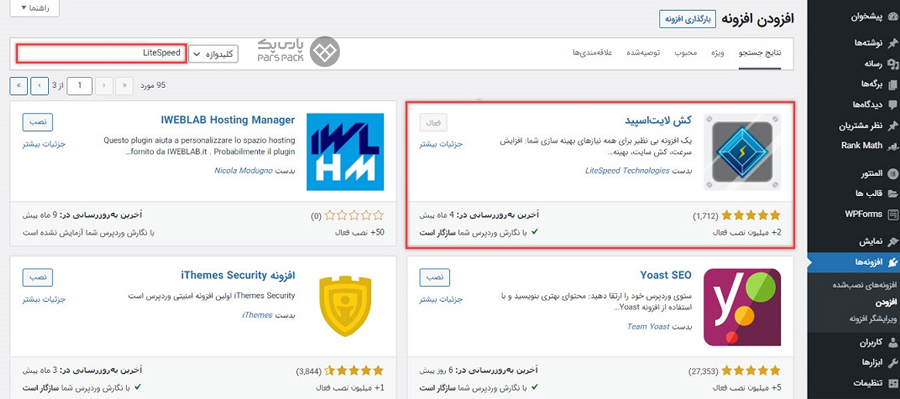900x399 pixels.
Task: Click the IWEBLAB Hosting Manager title
Action: 228,120
